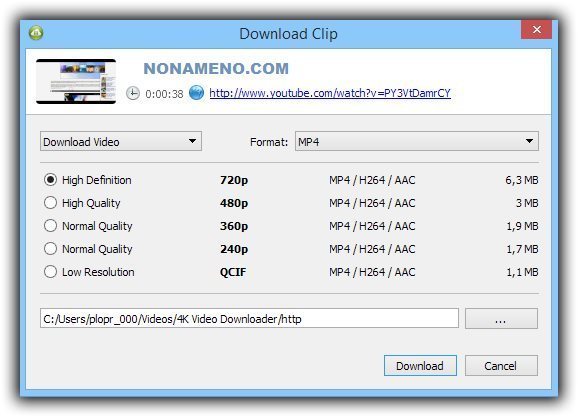
Task: Choose Normal Quality 360p radio button
Action: coord(51,226)
